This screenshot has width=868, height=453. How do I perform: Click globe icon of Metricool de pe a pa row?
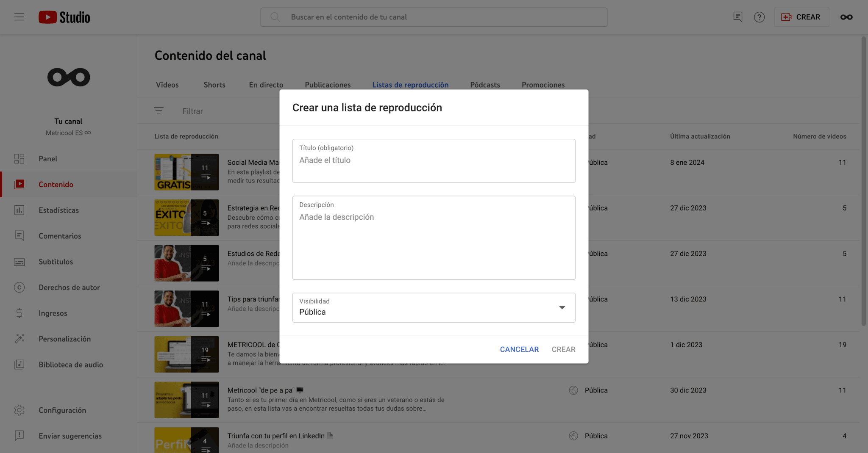[573, 390]
